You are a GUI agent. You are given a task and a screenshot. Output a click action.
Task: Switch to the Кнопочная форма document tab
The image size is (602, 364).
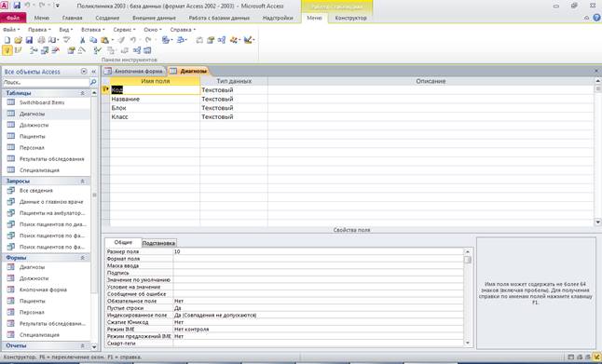point(134,71)
